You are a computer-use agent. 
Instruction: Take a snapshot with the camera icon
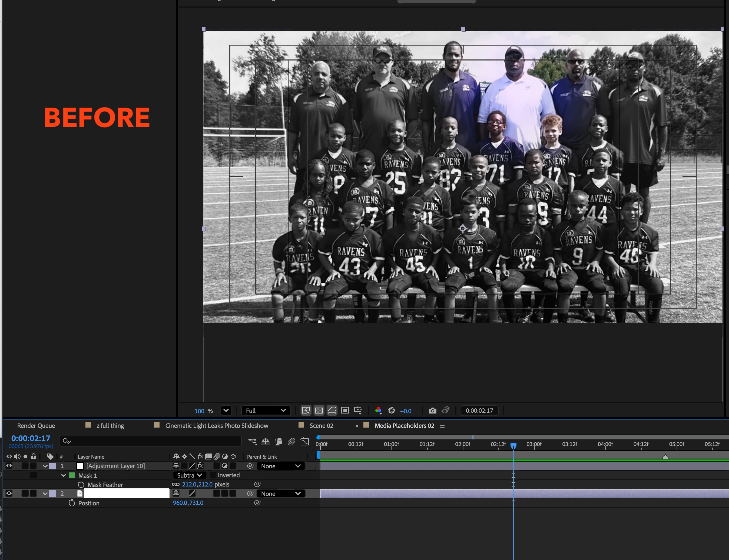pyautogui.click(x=432, y=410)
